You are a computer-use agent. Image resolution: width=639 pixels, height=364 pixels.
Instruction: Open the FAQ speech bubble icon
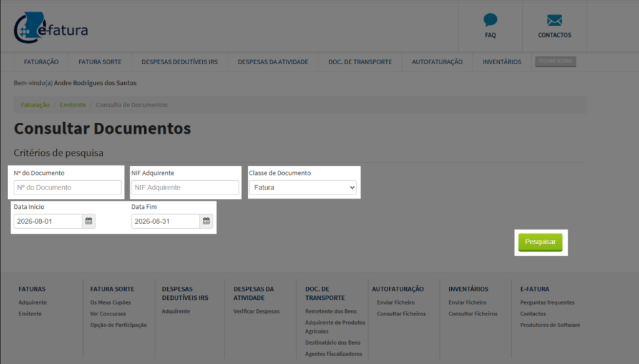point(490,21)
